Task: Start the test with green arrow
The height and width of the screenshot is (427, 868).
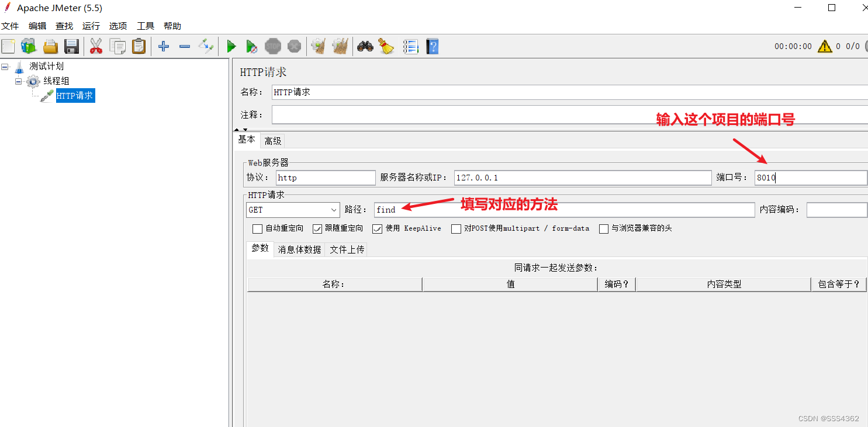Action: [231, 46]
